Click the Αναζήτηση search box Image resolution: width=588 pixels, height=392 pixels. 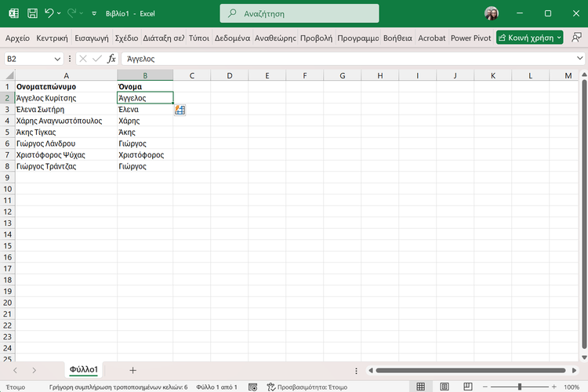coord(299,13)
